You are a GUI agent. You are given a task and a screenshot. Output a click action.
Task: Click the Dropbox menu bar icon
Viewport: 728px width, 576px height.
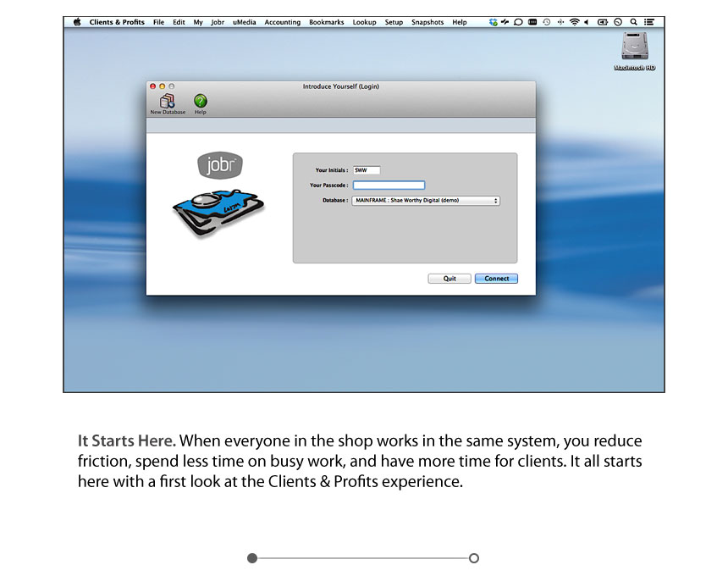[x=493, y=22]
